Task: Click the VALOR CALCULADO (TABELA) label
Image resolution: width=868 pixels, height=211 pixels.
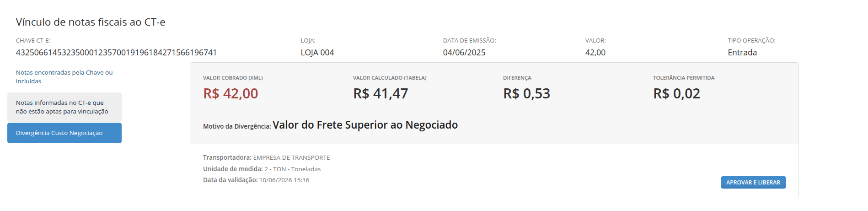Action: 390,78
